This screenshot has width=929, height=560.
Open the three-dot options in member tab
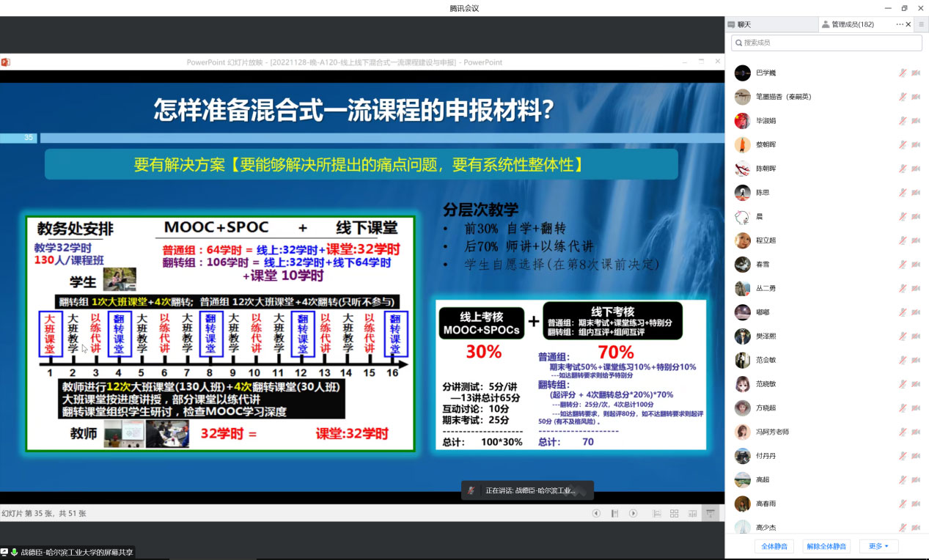900,24
